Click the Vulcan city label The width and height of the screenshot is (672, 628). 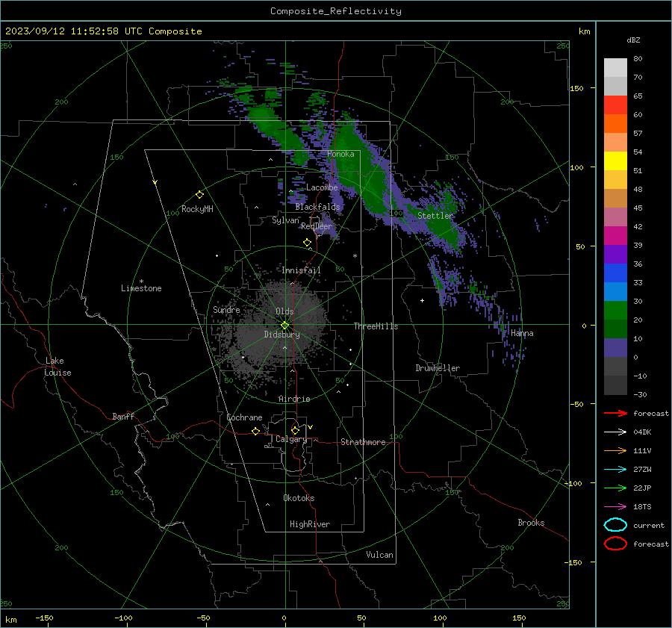379,555
